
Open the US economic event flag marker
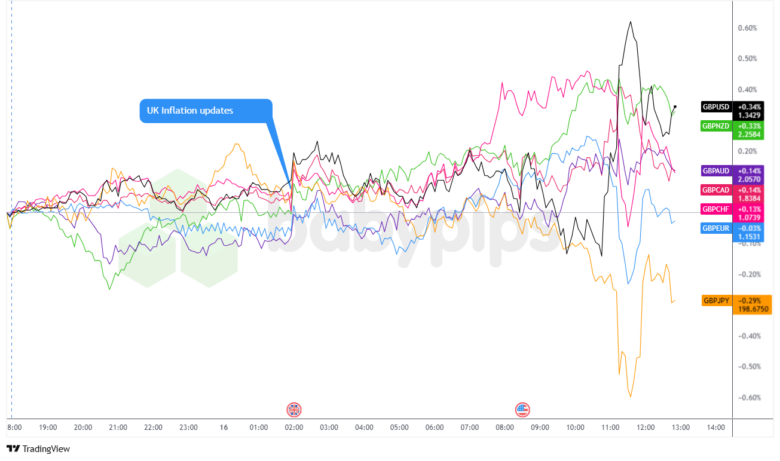tap(522, 409)
